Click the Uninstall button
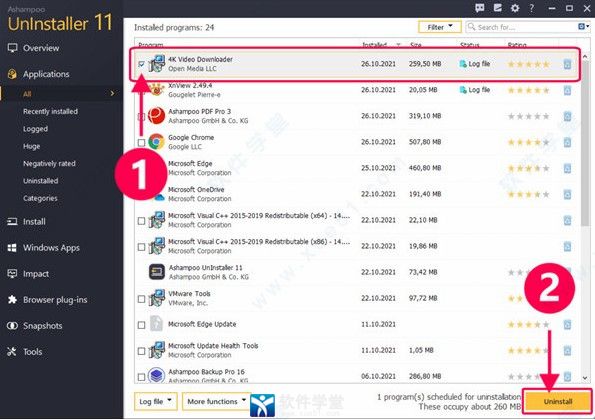The width and height of the screenshot is (595, 420). click(x=557, y=401)
